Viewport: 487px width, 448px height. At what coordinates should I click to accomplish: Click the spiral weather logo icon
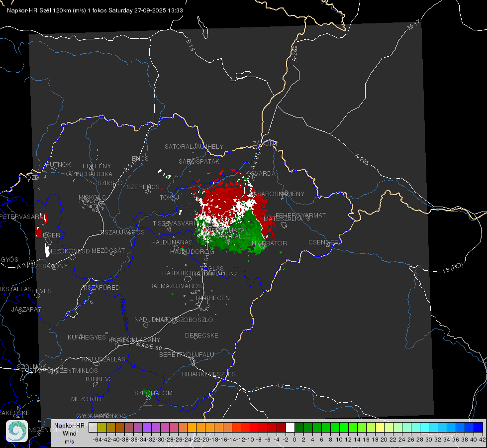coord(17,431)
